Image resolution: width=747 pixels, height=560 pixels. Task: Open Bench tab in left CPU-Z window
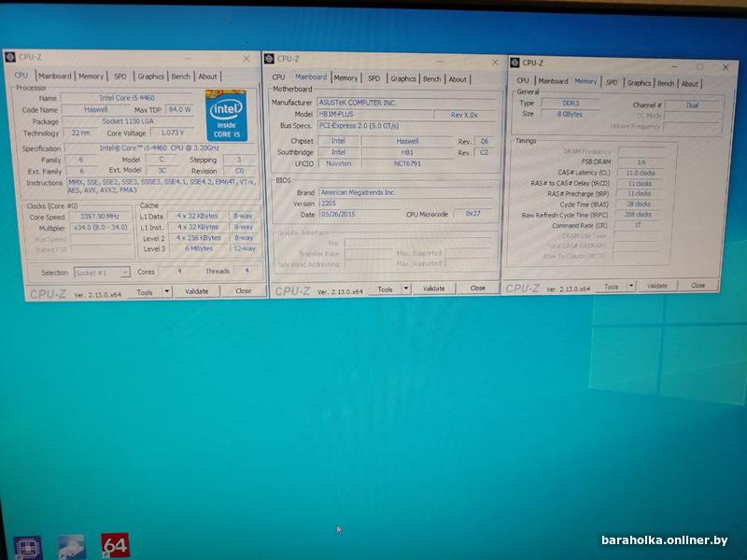(180, 77)
